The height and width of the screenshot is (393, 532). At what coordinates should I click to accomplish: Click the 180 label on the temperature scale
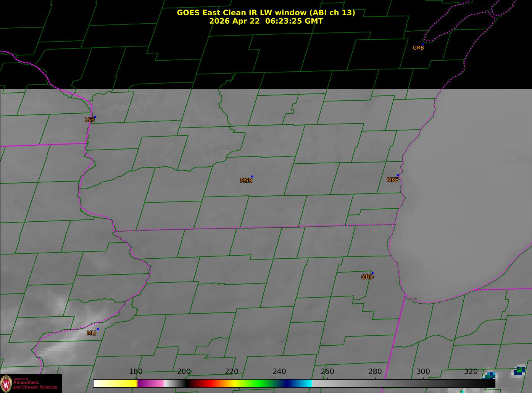tap(135, 372)
